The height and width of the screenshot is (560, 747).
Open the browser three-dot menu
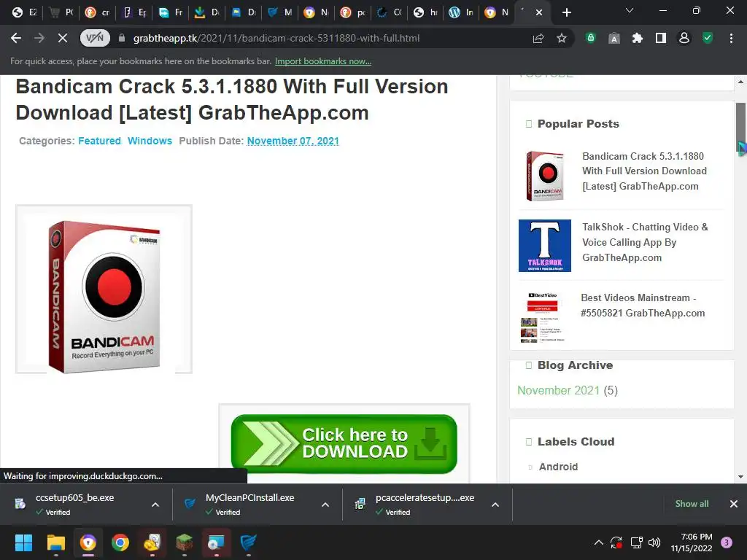pos(731,38)
